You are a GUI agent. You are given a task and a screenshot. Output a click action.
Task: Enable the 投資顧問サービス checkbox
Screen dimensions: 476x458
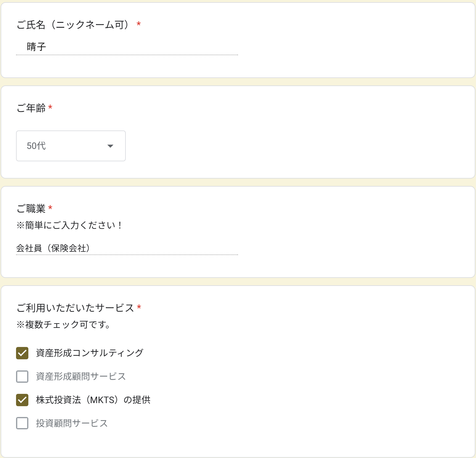22,423
